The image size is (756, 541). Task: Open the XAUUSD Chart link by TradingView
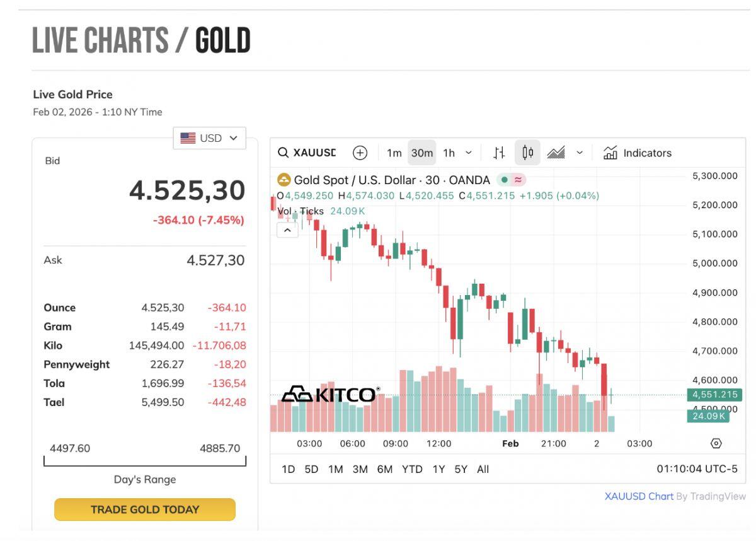[x=638, y=496]
